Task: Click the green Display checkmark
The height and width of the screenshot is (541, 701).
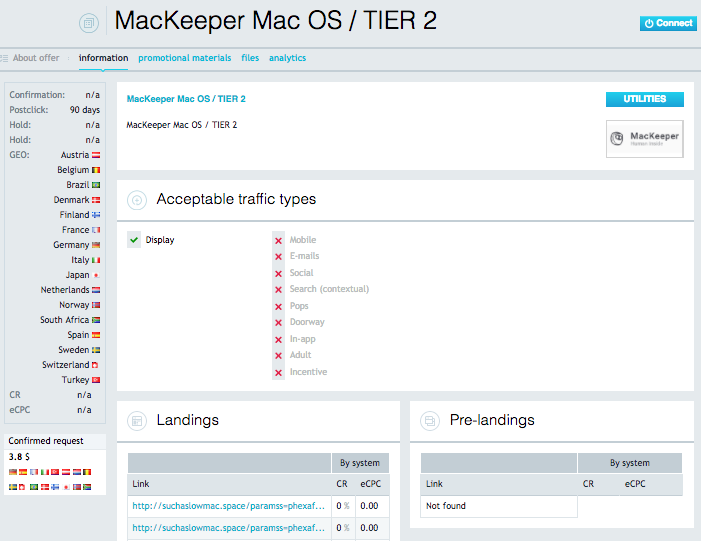Action: (x=134, y=240)
